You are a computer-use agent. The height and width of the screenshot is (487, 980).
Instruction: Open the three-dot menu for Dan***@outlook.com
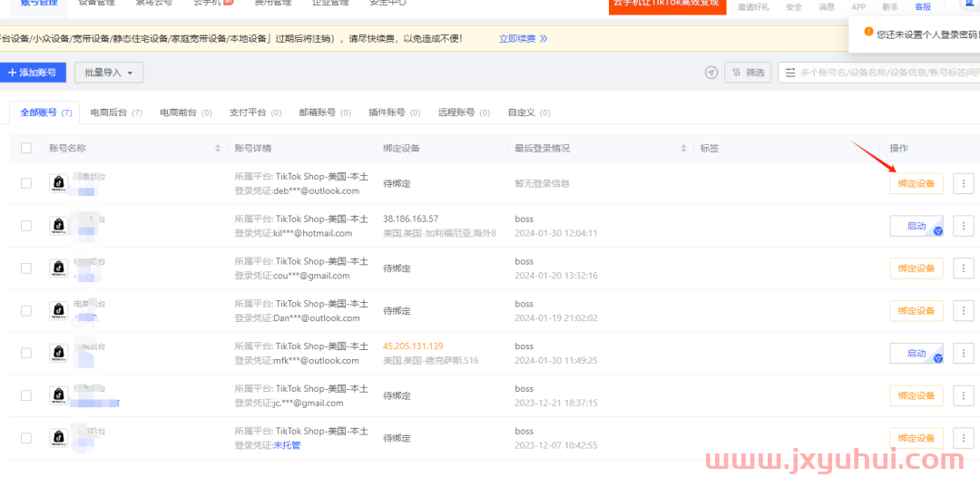click(963, 311)
